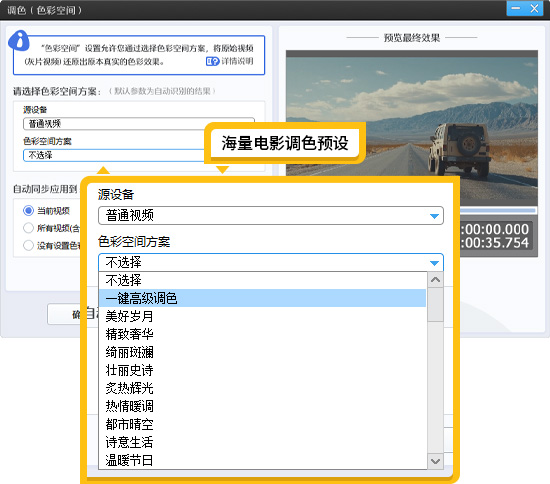The height and width of the screenshot is (484, 550).
Task: Close the 调色 color space window
Action: 534,8
